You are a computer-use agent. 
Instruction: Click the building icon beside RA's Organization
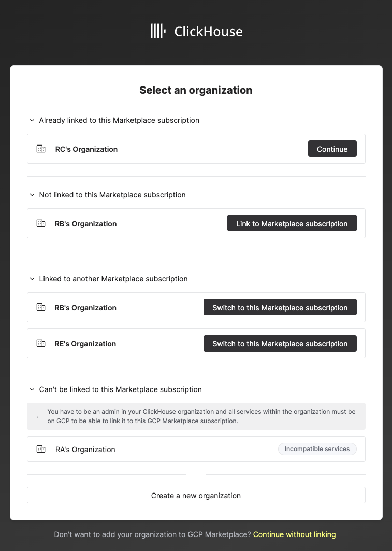[41, 448]
